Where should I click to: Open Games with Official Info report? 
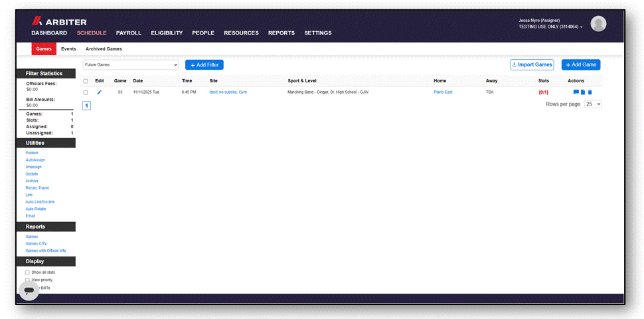click(46, 251)
